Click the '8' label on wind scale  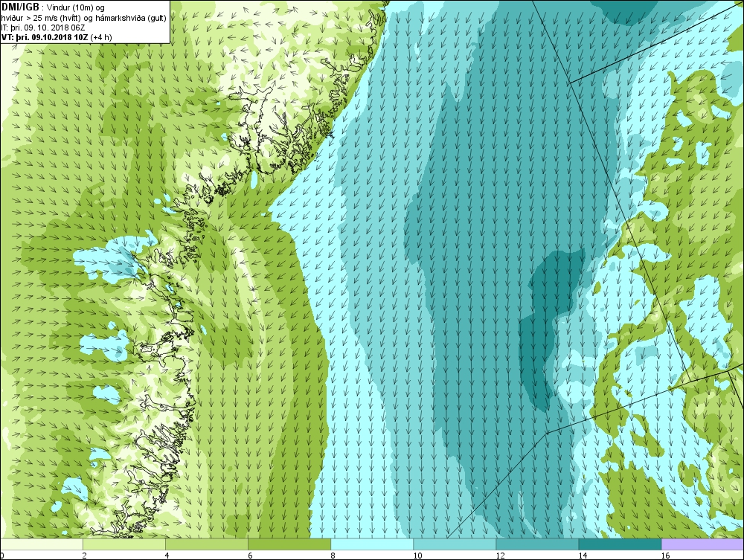[x=333, y=556]
